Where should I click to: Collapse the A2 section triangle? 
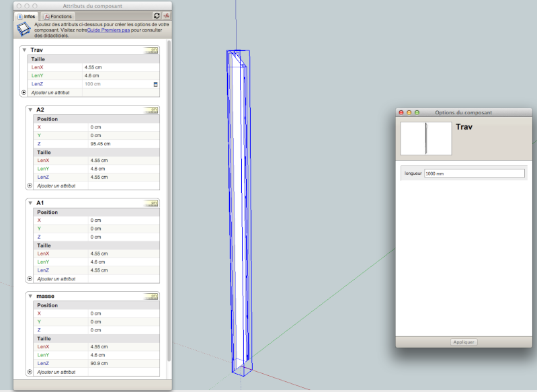click(30, 110)
